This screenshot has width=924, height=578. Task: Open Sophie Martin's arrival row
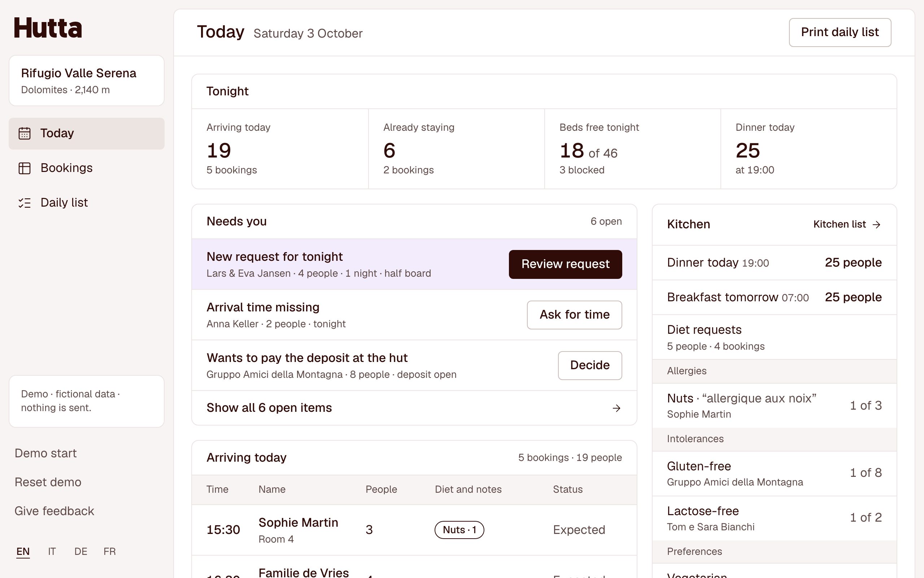(414, 530)
